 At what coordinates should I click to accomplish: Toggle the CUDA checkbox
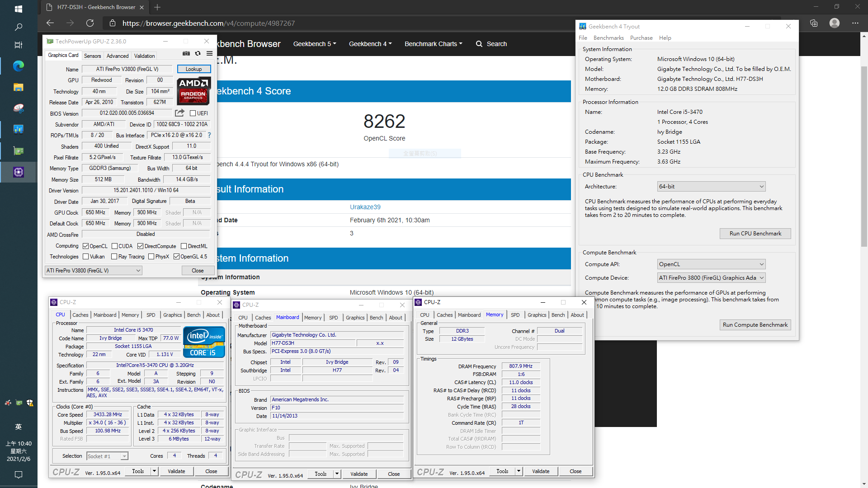[114, 246]
